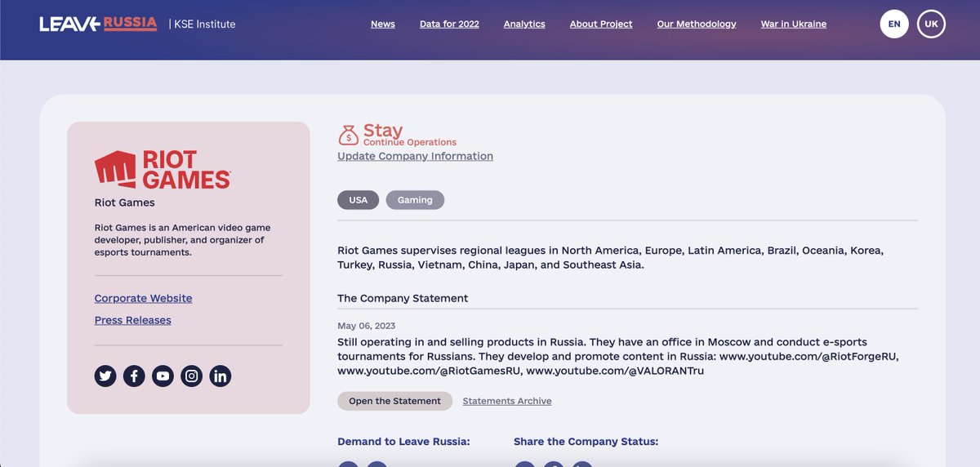
Task: Open Our Methodology page
Action: pos(697,24)
